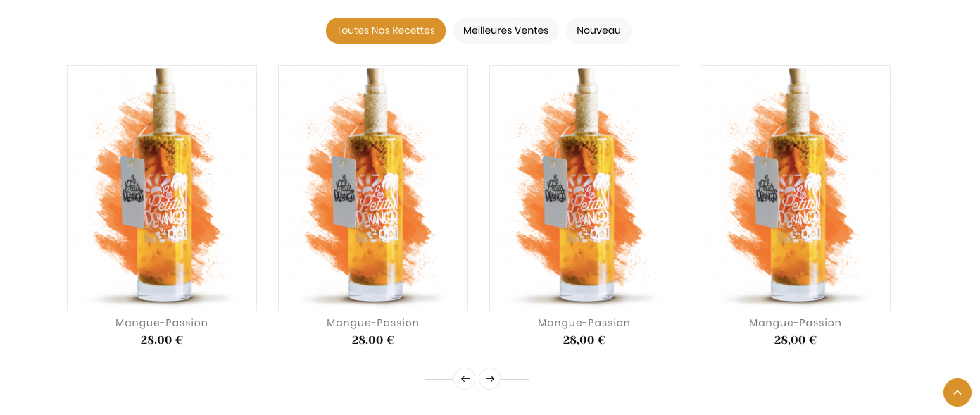Click the carousel track line beside the next arrow

[522, 378]
